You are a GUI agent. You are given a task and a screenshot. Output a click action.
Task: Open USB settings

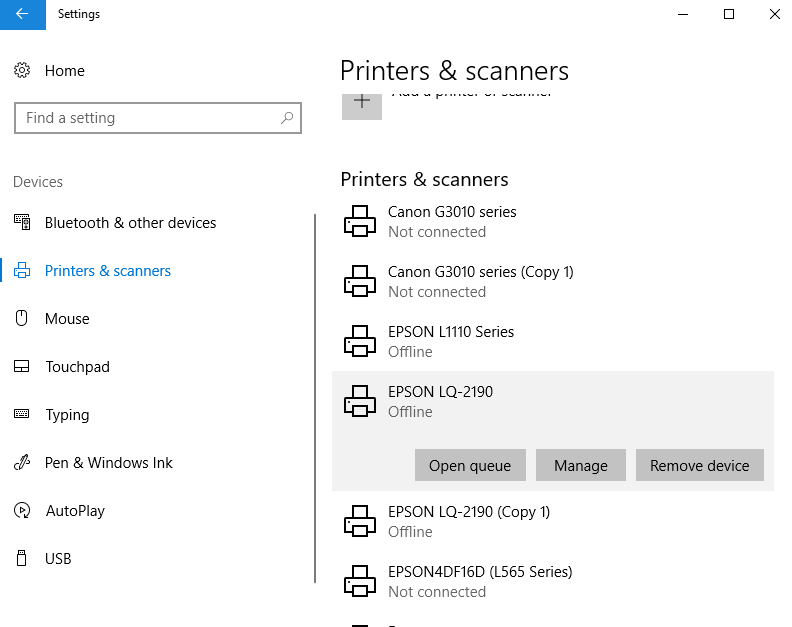(x=58, y=559)
